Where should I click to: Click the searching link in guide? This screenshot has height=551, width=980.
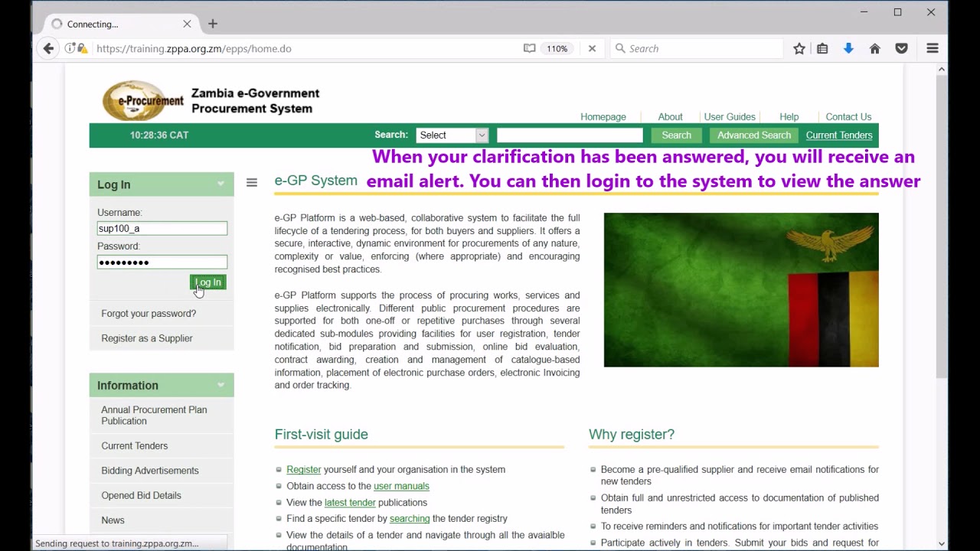pyautogui.click(x=410, y=519)
